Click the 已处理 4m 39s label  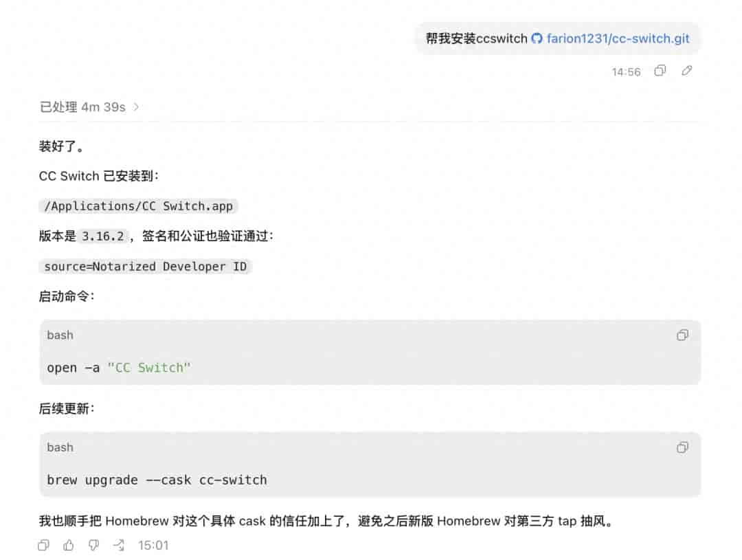(x=83, y=107)
